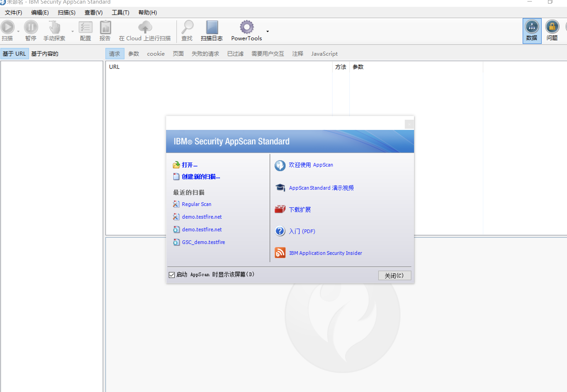This screenshot has width=567, height=392.
Task: Expand the PowerTools dropdown arrow
Action: point(268,31)
